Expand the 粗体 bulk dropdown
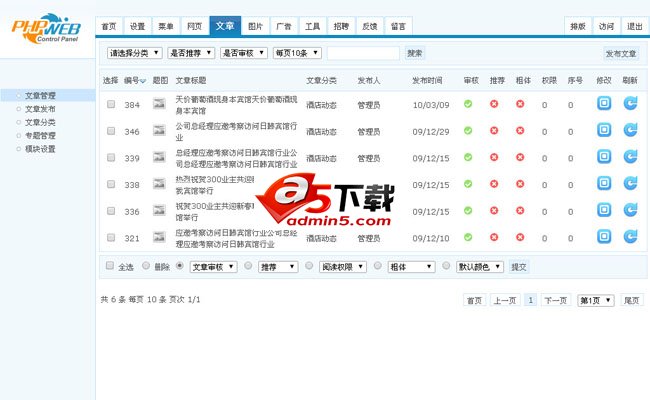Image resolution: width=650 pixels, height=400 pixels. coord(411,267)
